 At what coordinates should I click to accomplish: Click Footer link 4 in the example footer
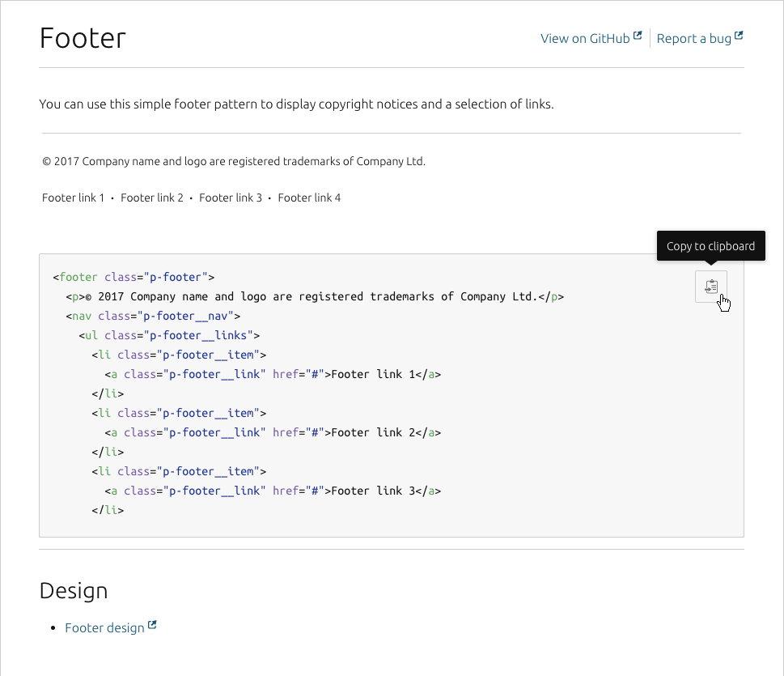coord(308,197)
